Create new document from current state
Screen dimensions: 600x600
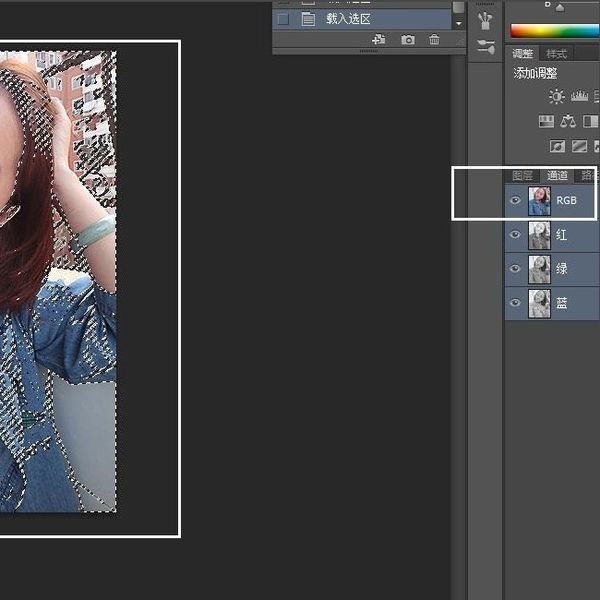tap(378, 40)
